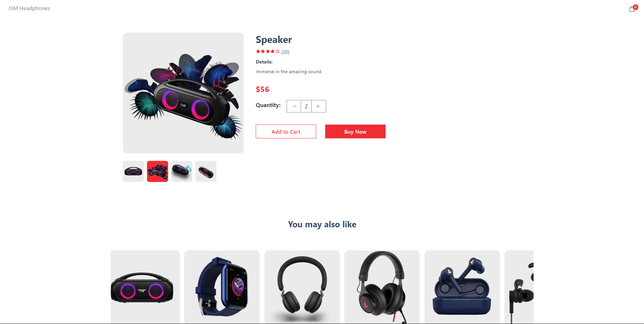Click the Buy Now button
The image size is (644, 324).
(x=355, y=132)
